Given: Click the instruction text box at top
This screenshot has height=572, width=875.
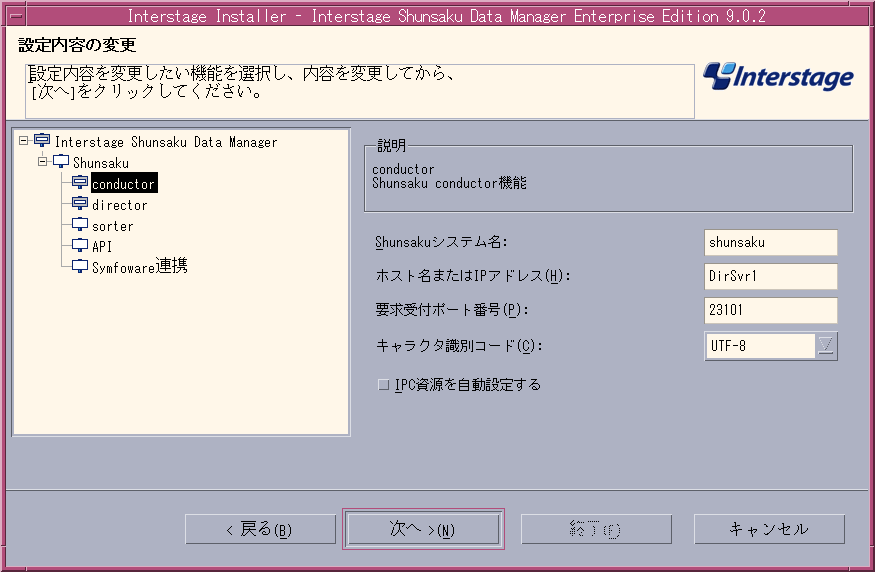Looking at the screenshot, I should [x=360, y=91].
